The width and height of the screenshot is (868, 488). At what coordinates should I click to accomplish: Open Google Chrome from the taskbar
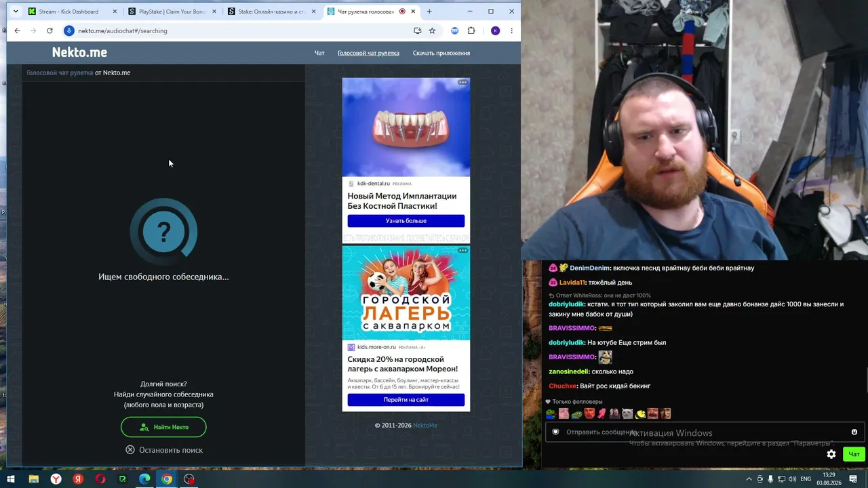167,479
